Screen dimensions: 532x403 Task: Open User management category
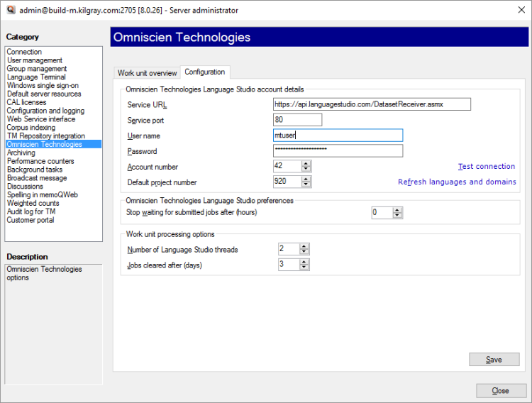[35, 60]
